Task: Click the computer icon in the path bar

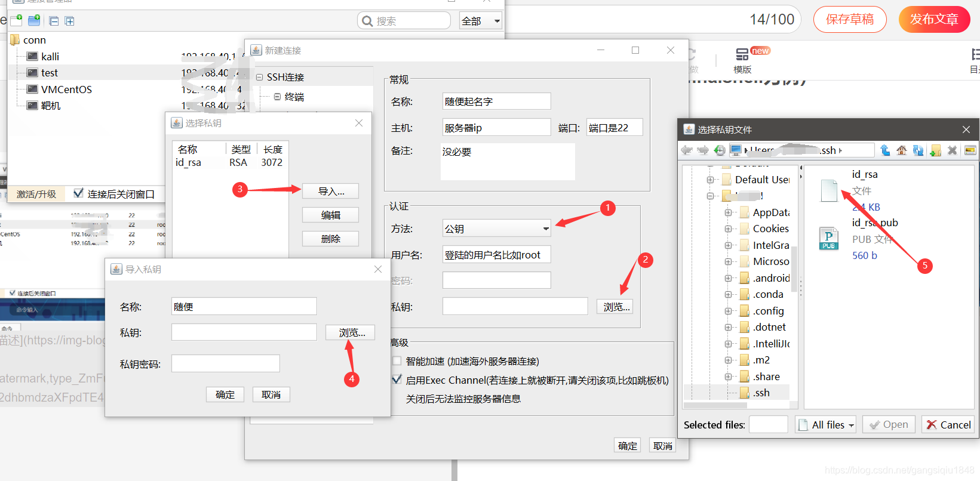Action: (736, 150)
